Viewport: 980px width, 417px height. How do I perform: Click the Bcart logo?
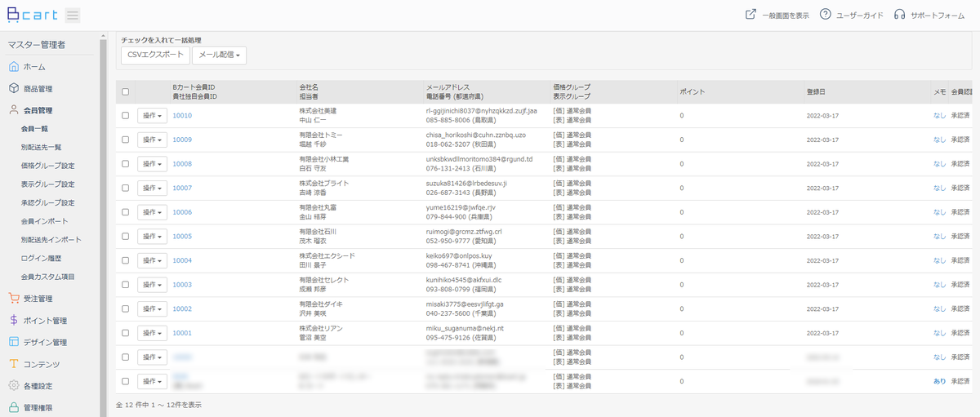33,15
